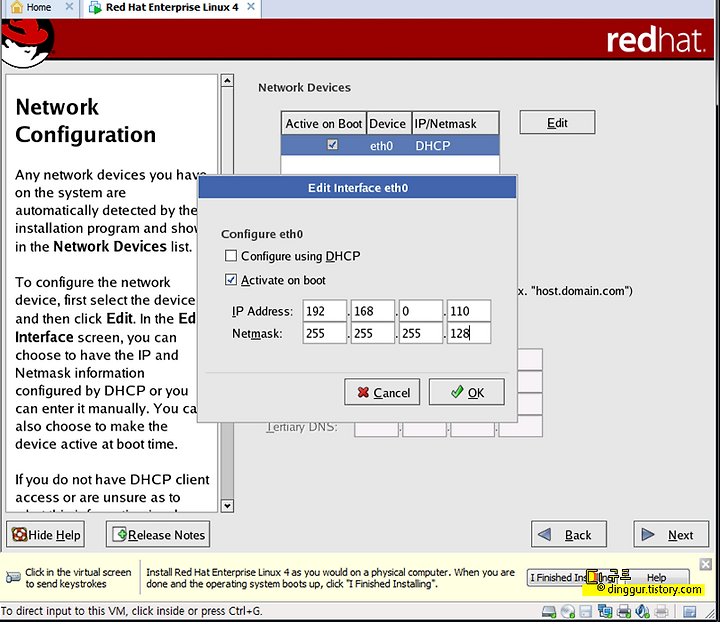720x622 pixels.
Task: Click the CD/DVD drive status icon
Action: (568, 611)
